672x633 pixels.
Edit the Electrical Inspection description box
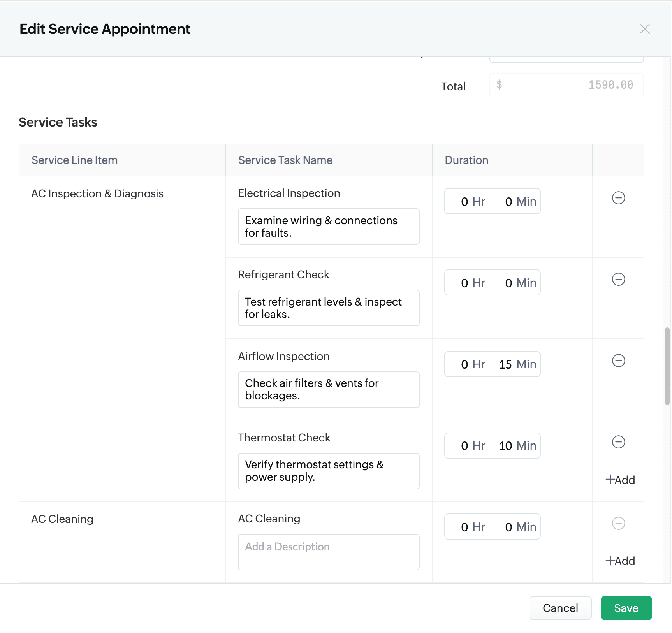[328, 227]
